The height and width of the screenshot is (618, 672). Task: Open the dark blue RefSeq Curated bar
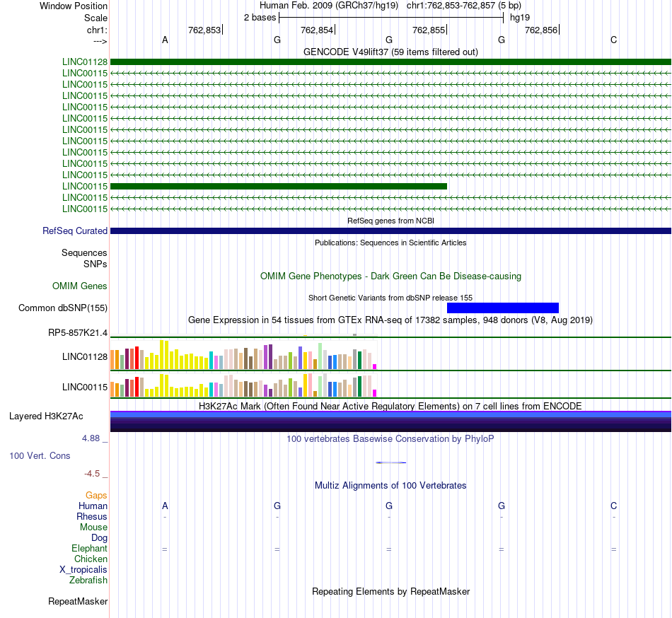click(390, 231)
